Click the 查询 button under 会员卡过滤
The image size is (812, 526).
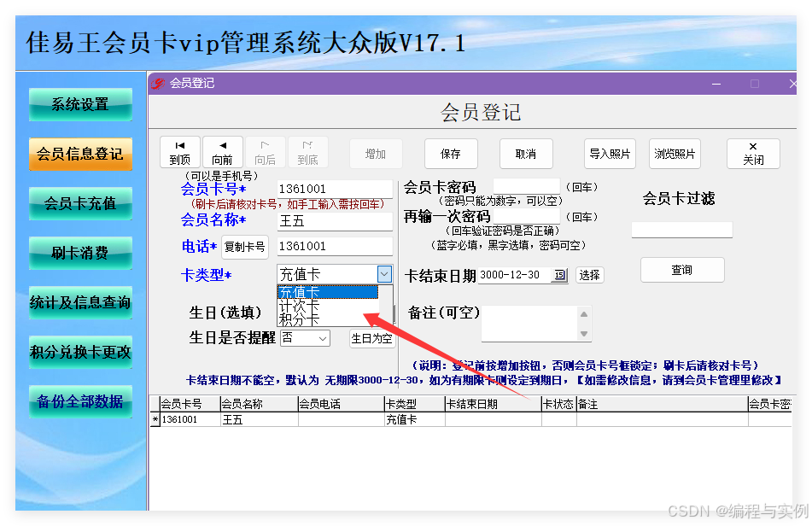click(x=682, y=270)
